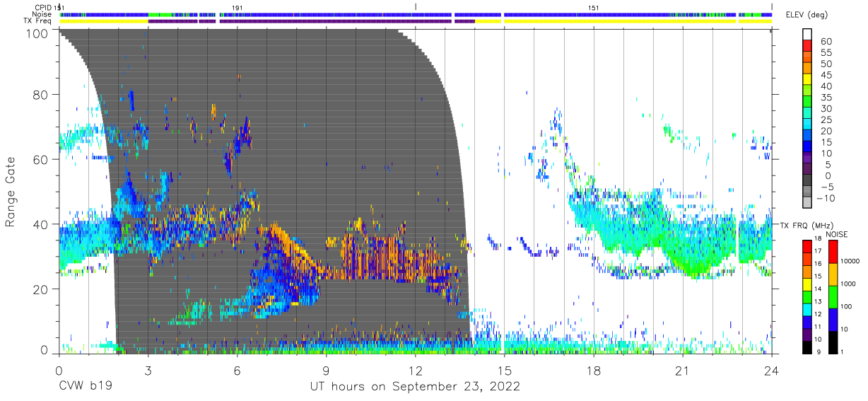868x401 pixels.
Task: Click the '18' UT hour axis tick label
Action: tap(594, 371)
